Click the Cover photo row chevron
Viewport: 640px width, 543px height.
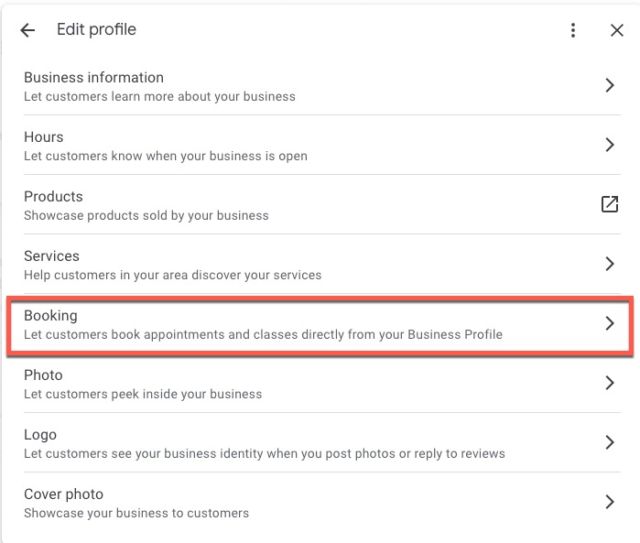coord(610,502)
